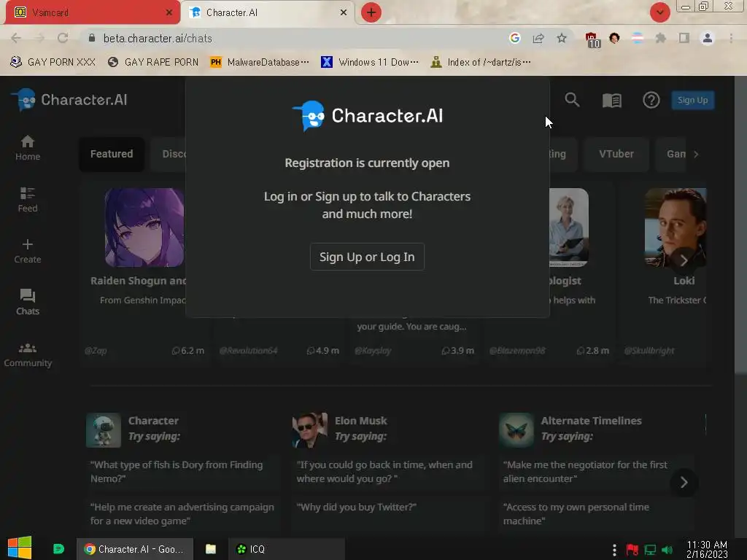
Task: Open the Extensions puzzle icon
Action: (x=660, y=38)
